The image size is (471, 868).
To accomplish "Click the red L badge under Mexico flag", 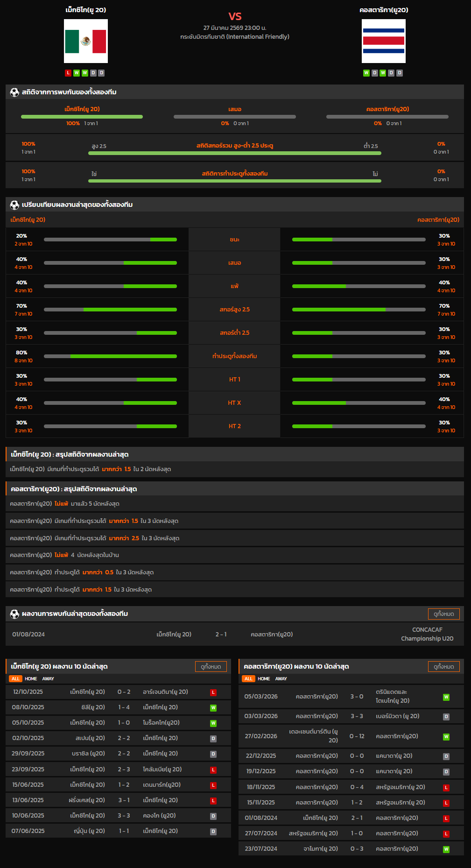I will [x=68, y=73].
